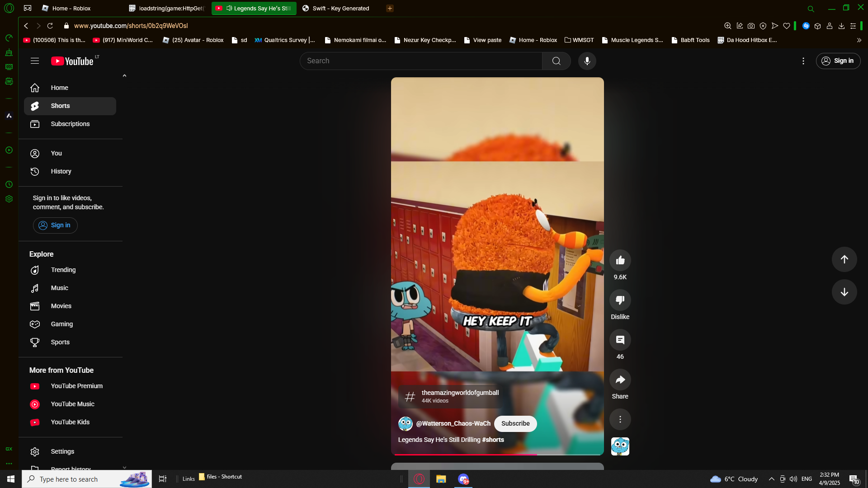The image size is (868, 488).
Task: Open more actions for the Short
Action: pos(620,419)
